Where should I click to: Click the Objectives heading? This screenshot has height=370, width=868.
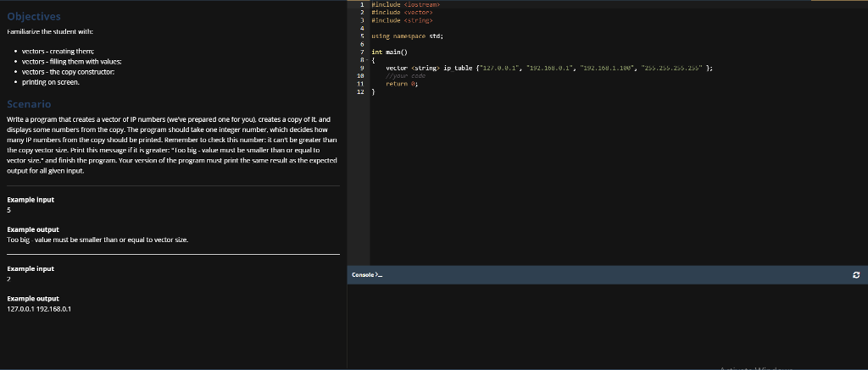coord(33,17)
